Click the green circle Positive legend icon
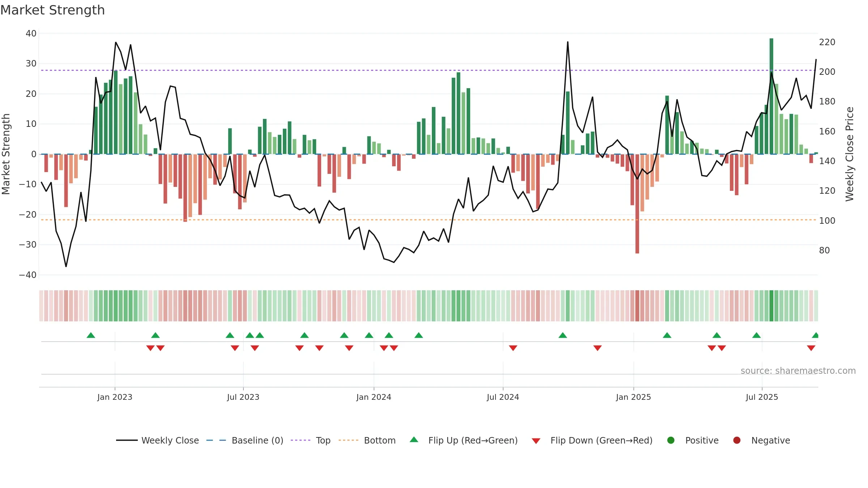This screenshot has width=868, height=488. [x=671, y=440]
